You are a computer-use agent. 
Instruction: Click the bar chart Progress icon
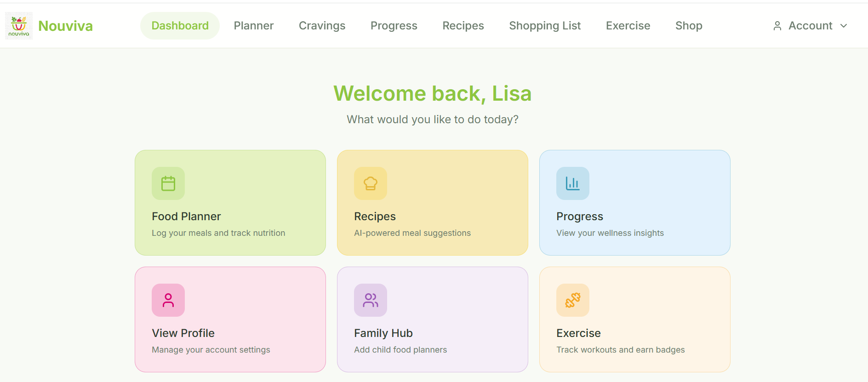tap(573, 183)
